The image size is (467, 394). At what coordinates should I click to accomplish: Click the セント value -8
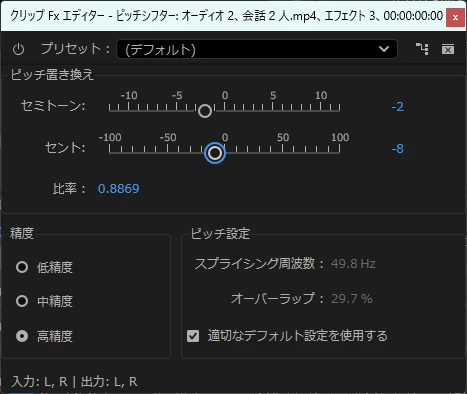[x=397, y=149]
